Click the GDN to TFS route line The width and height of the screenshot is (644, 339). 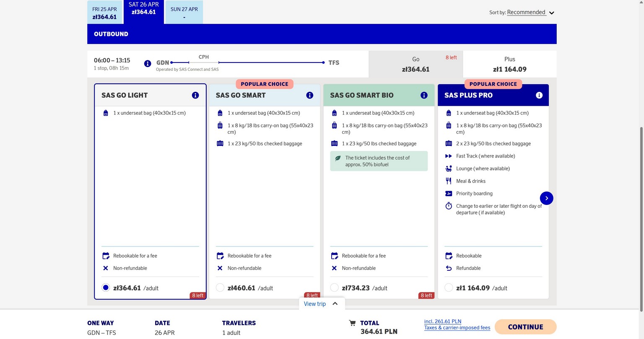pyautogui.click(x=247, y=62)
